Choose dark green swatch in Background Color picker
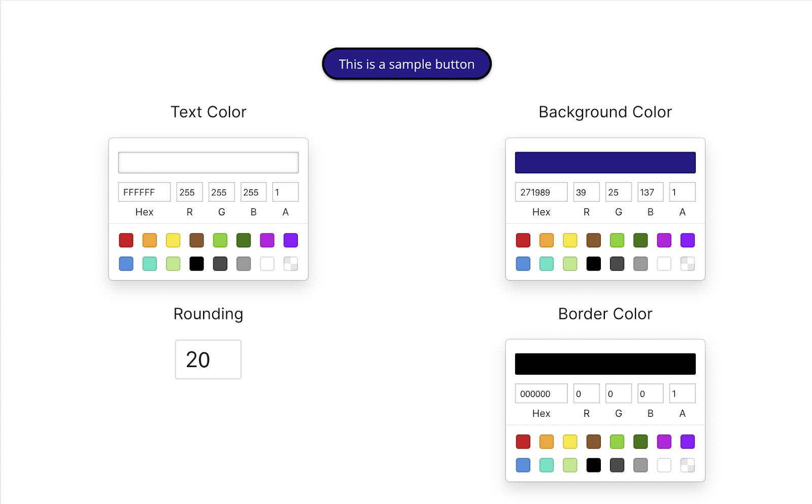The image size is (812, 504). 640,240
